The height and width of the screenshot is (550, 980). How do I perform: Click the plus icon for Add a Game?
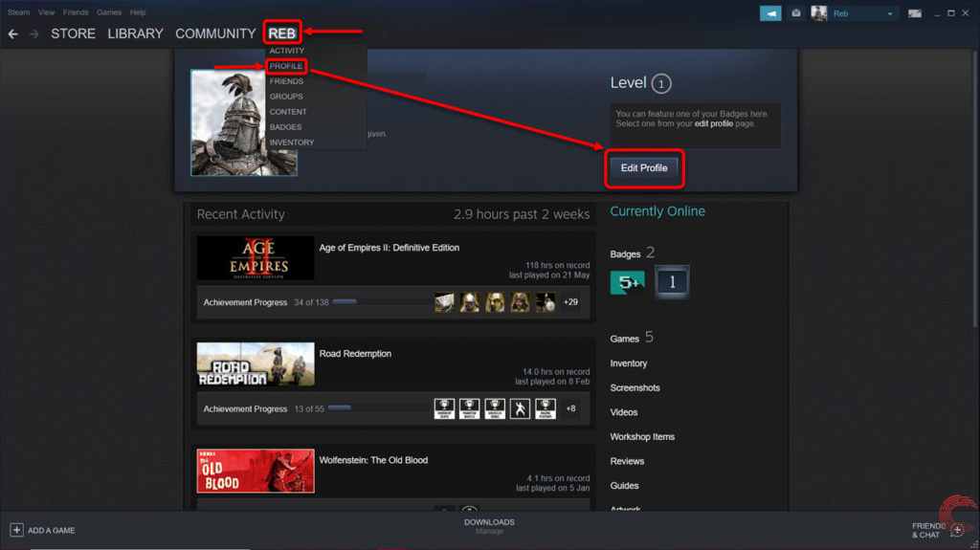pos(16,530)
